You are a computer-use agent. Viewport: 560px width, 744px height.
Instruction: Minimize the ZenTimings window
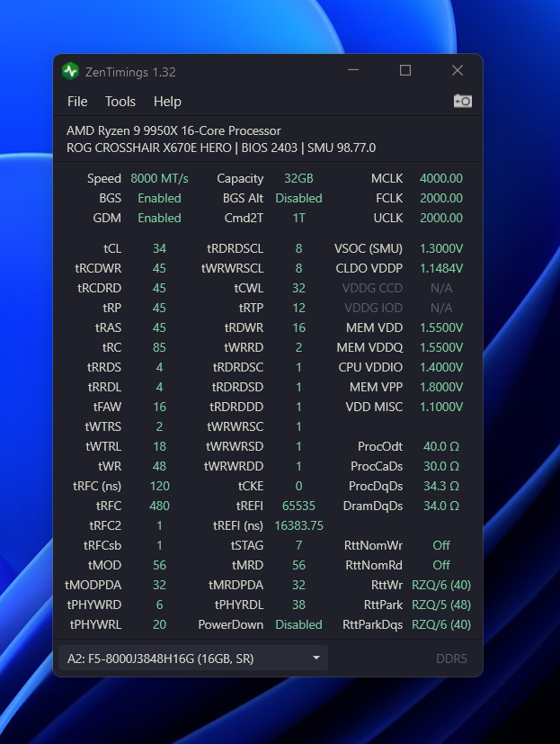(353, 71)
